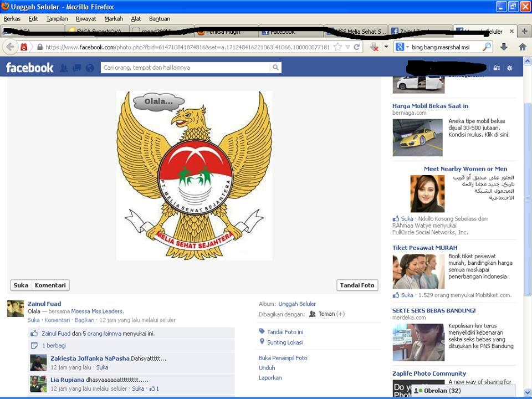Click the toolbar addon icon with red cross
The width and height of the screenshot is (532, 399).
pos(374,47)
